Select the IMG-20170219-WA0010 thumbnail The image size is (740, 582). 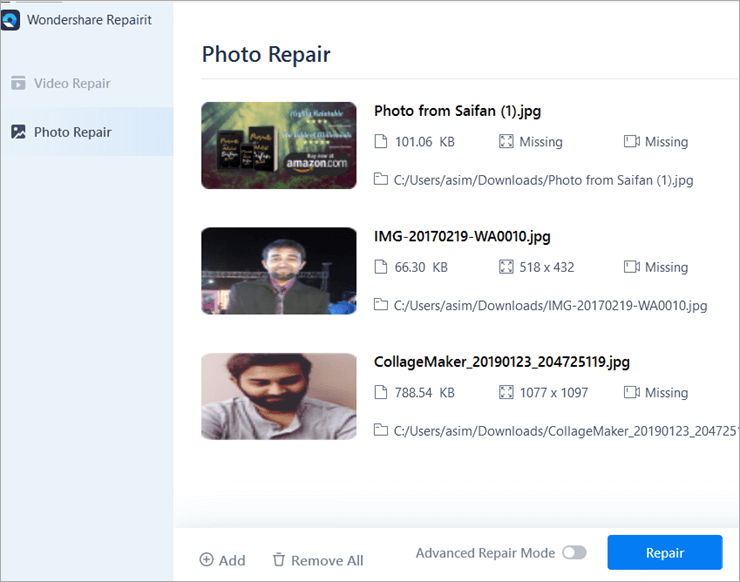point(278,271)
